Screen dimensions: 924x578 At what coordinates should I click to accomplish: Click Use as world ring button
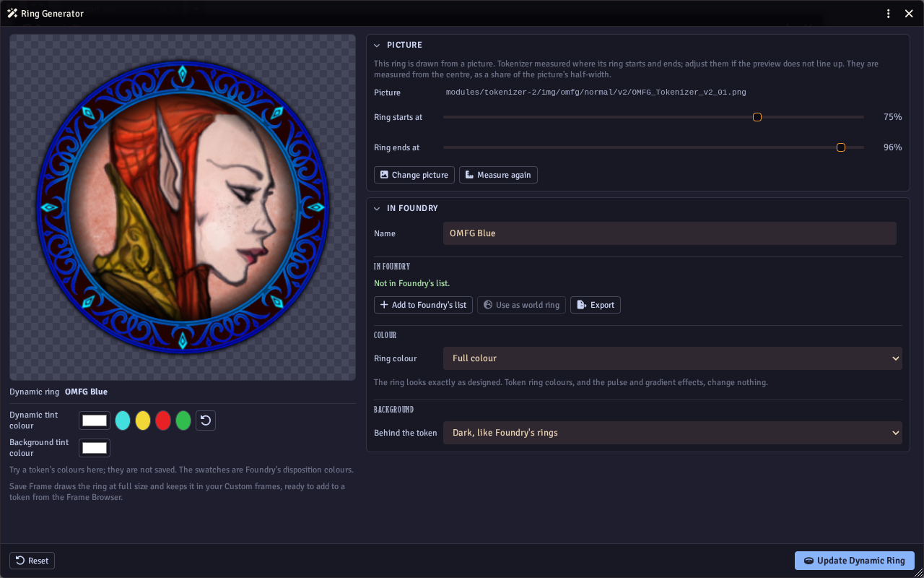(521, 305)
